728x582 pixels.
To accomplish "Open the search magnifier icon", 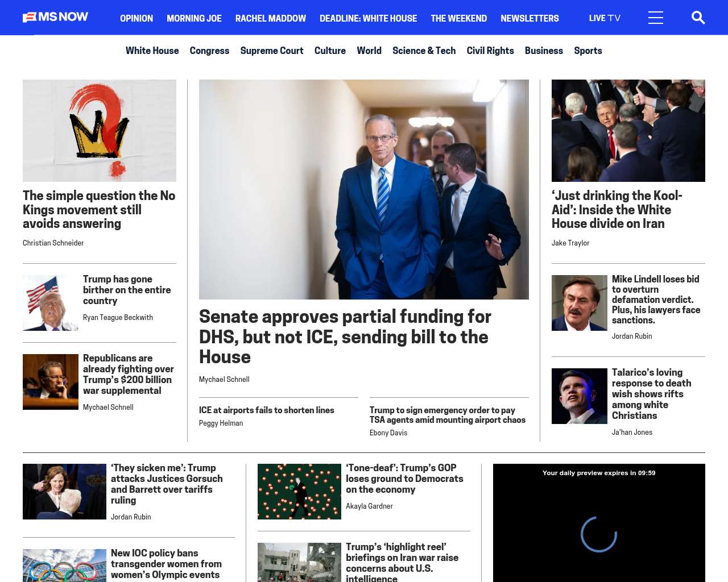I will pos(698,18).
